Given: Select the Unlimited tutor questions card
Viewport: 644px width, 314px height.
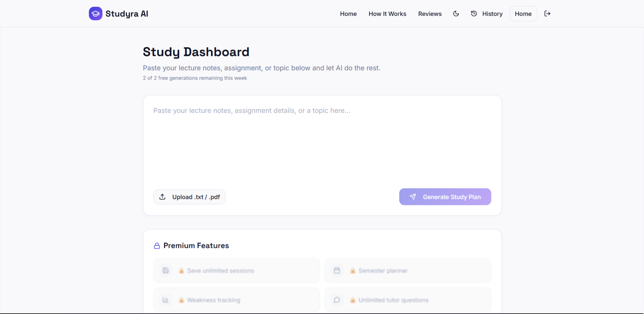Looking at the screenshot, I should click(408, 300).
